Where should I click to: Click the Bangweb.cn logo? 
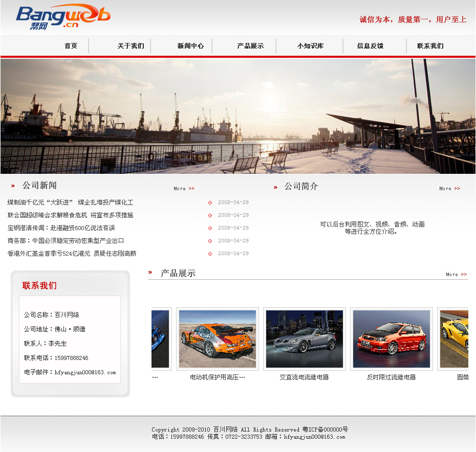(62, 17)
